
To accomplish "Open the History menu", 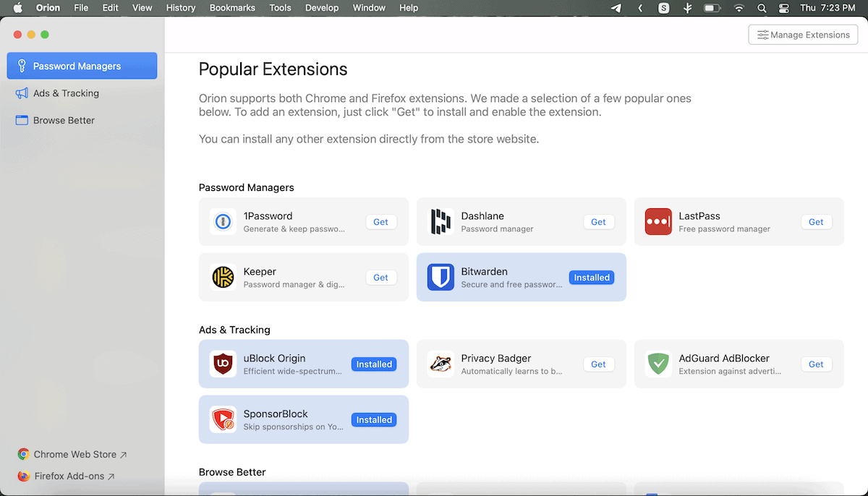I will [x=181, y=8].
